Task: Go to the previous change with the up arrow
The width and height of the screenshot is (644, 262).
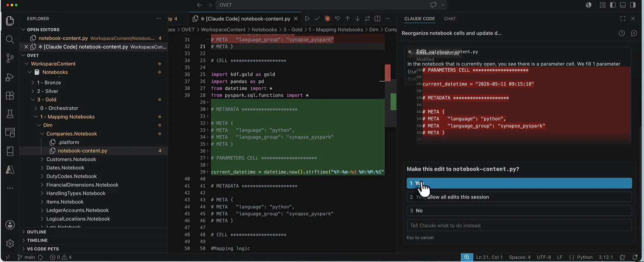Action: pyautogui.click(x=347, y=19)
